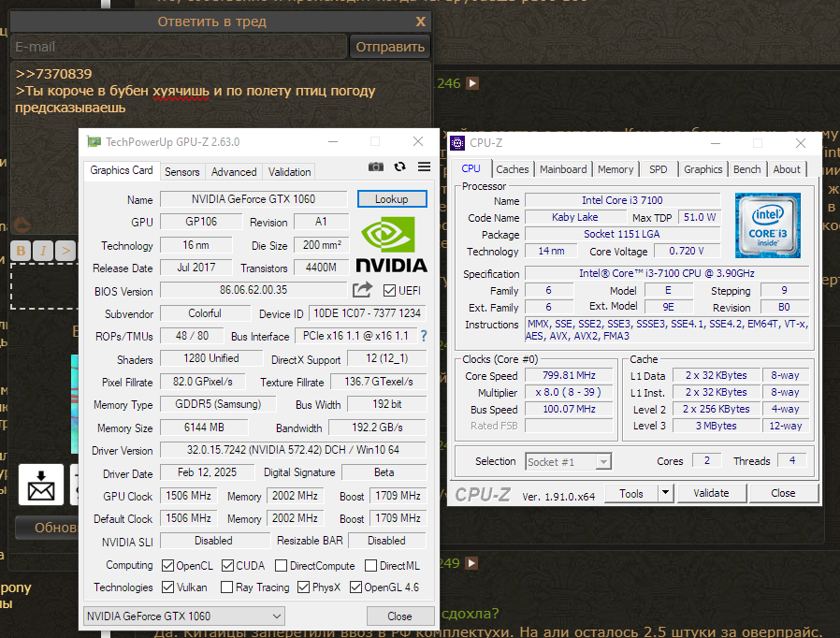Expand the Tools dropdown arrow in CPU-Z
The image size is (840, 638).
pos(665,493)
